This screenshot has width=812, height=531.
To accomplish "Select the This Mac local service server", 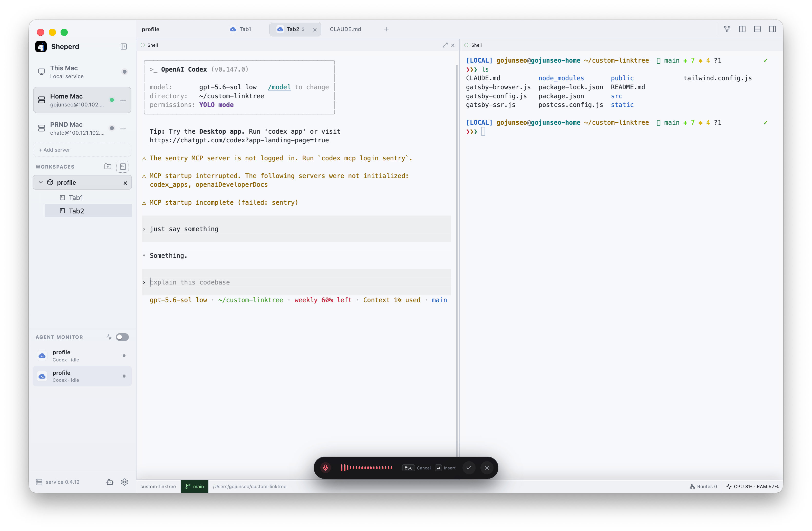I will [82, 72].
